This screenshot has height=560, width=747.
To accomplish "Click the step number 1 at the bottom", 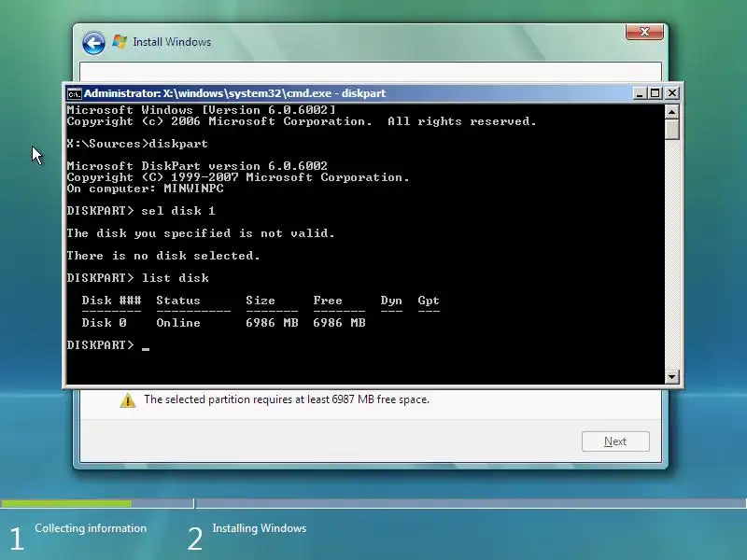I will (x=17, y=539).
